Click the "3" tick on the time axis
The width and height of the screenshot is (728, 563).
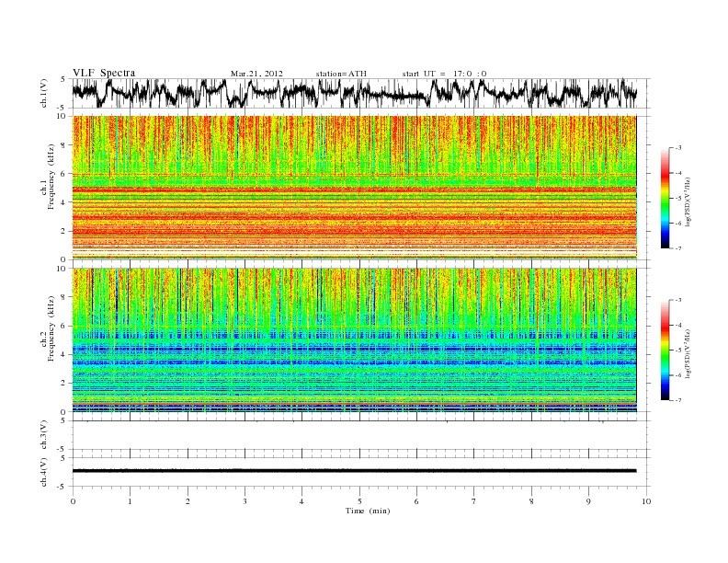[245, 501]
